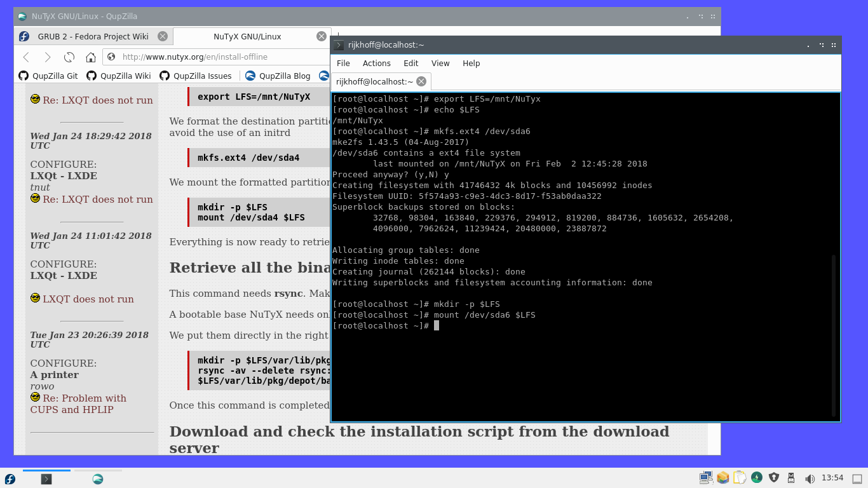The image size is (868, 488).
Task: Close the rijkhoff@localhost terminal tab
Action: coord(422,81)
